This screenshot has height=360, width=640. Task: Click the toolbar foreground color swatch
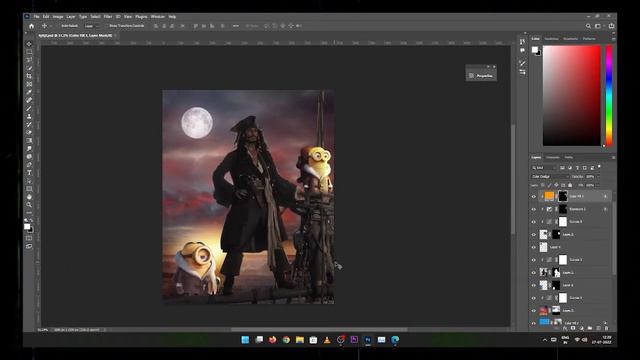click(x=27, y=227)
